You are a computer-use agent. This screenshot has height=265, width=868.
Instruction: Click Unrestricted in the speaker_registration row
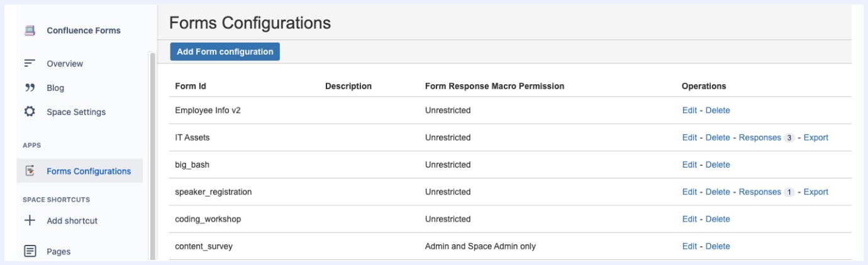tap(448, 192)
